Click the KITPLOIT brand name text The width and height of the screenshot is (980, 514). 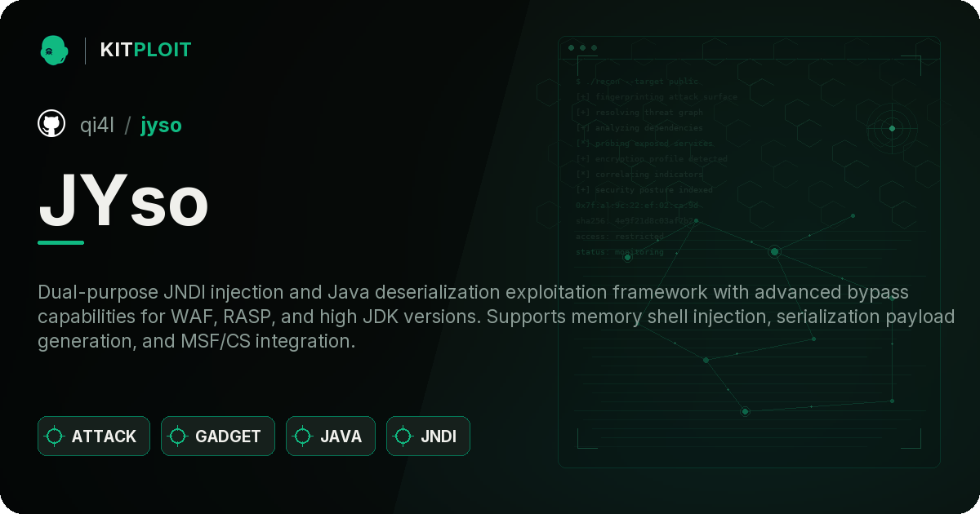[x=145, y=50]
